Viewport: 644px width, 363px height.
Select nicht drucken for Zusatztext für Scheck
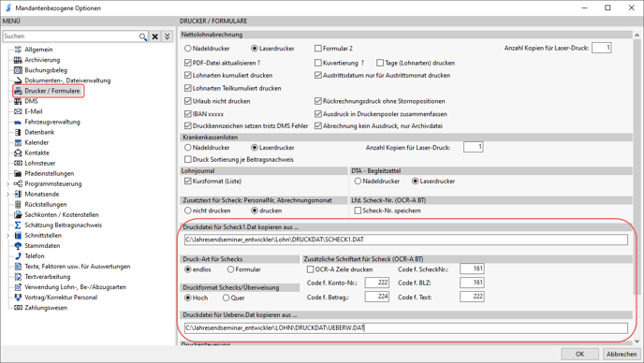(188, 211)
